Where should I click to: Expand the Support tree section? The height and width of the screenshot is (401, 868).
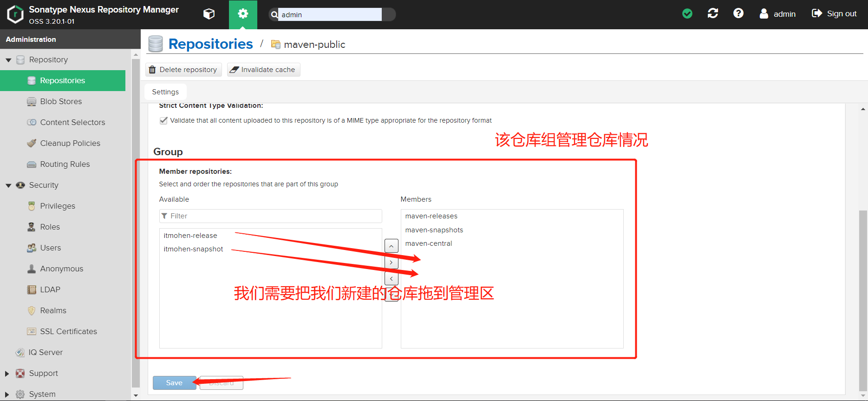pos(7,374)
